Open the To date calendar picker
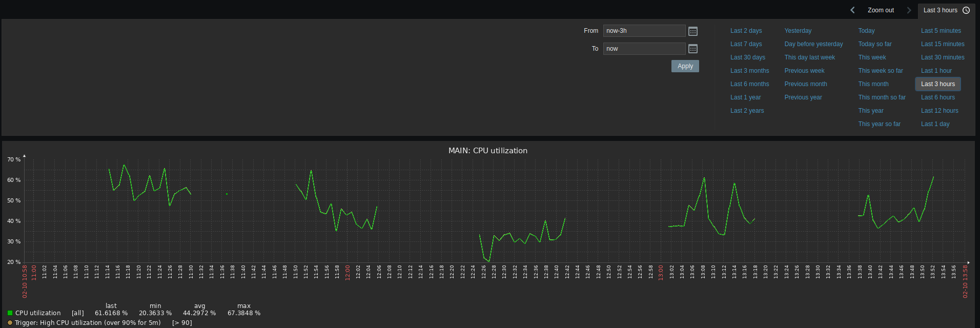The image size is (980, 328). 692,49
